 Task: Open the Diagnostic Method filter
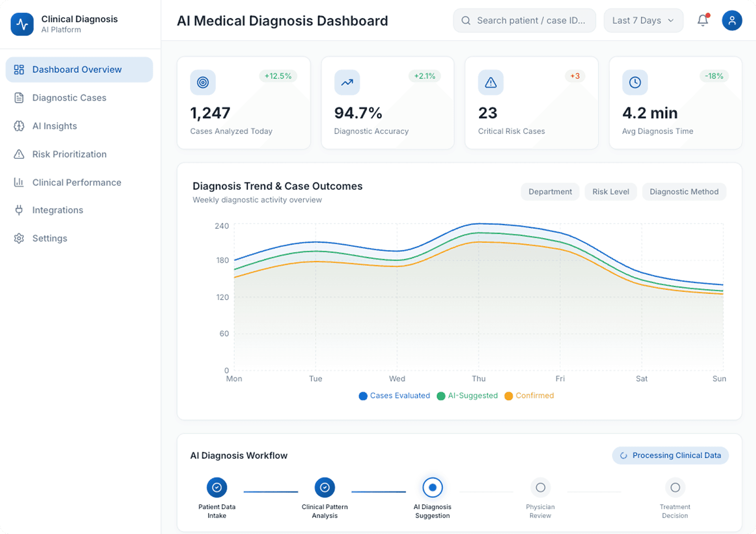pos(684,191)
